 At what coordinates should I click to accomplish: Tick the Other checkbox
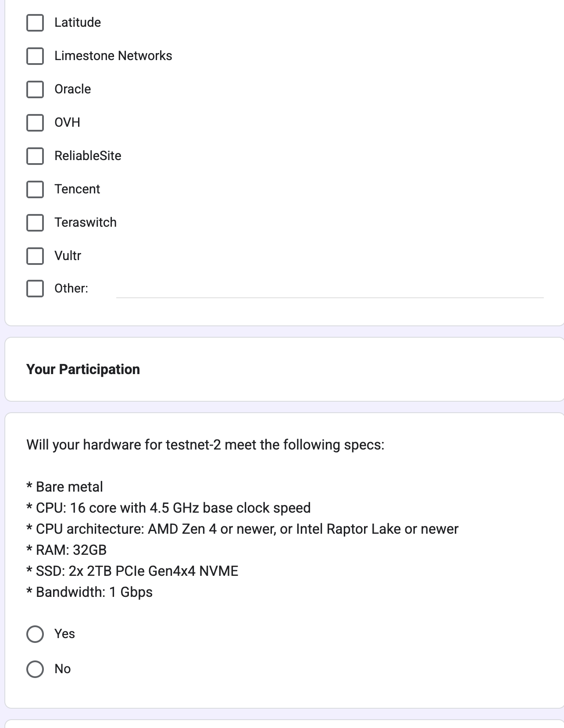35,289
